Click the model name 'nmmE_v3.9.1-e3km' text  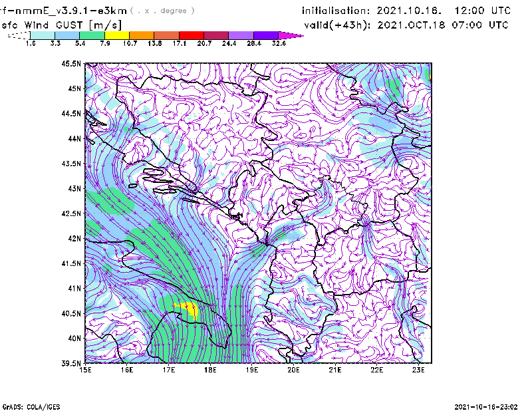(x=71, y=11)
